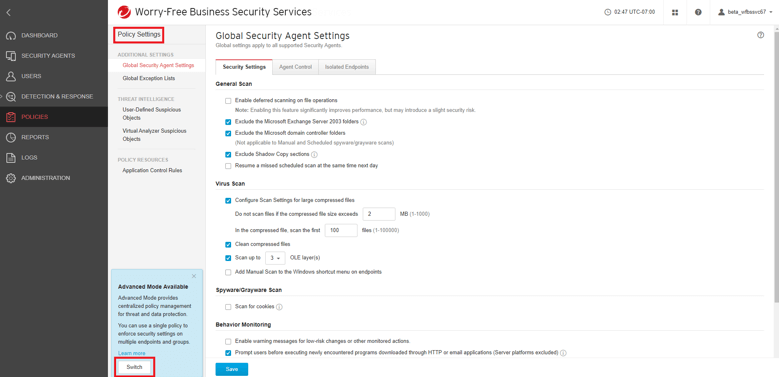This screenshot has height=377, width=779.
Task: Open Dashboard via its gauge icon
Action: pos(11,36)
